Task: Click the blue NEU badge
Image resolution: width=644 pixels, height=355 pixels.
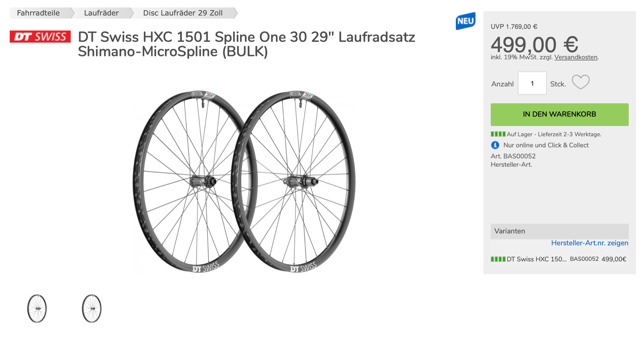Action: (x=465, y=21)
